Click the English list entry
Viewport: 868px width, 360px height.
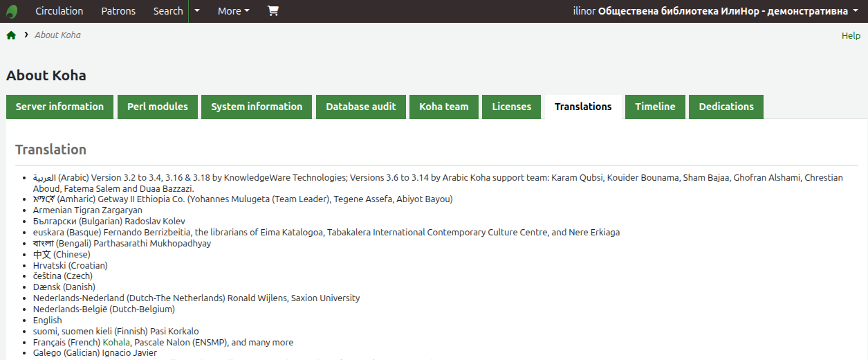point(48,320)
